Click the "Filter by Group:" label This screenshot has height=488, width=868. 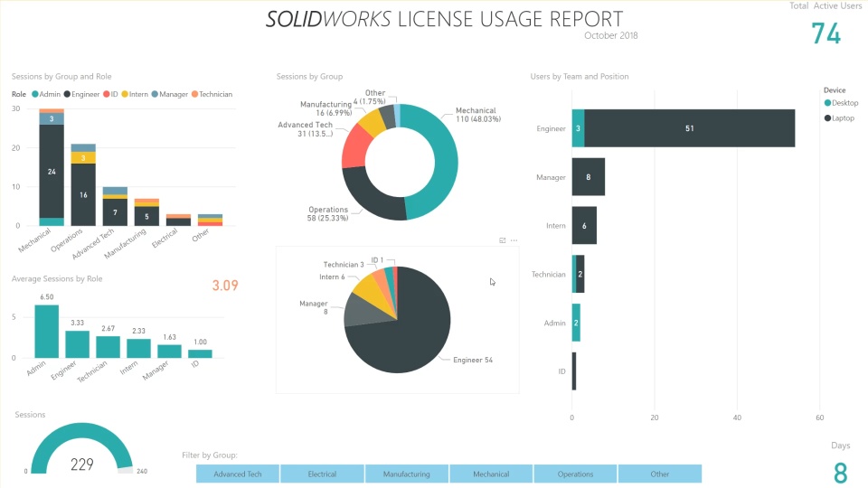pyautogui.click(x=210, y=455)
